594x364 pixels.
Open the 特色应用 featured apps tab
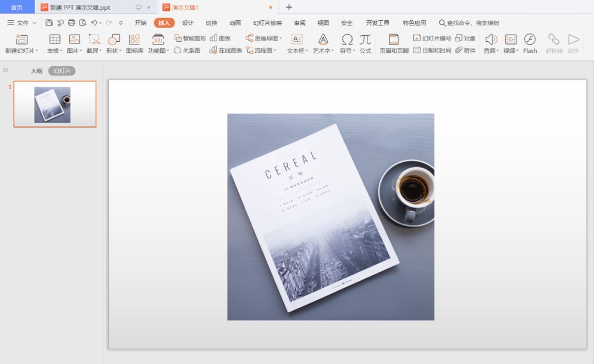point(414,23)
